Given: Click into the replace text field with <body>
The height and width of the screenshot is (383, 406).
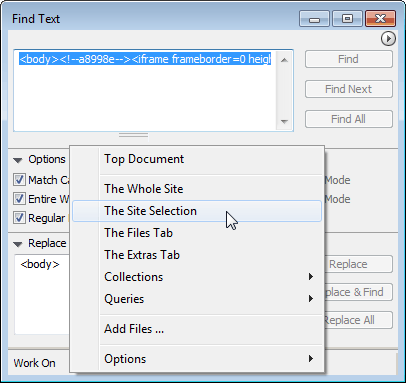Looking at the screenshot, I should (x=42, y=294).
